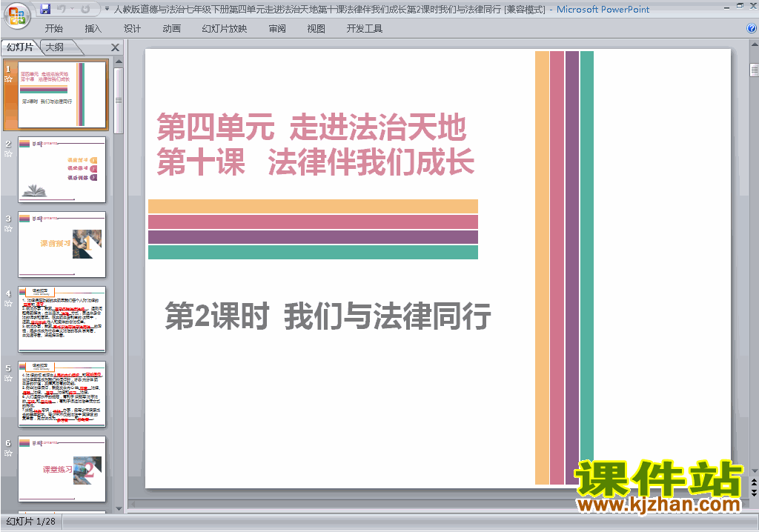Click the thumbnail pane scrollbar down arrow
This screenshot has height=532, width=759.
click(x=119, y=509)
